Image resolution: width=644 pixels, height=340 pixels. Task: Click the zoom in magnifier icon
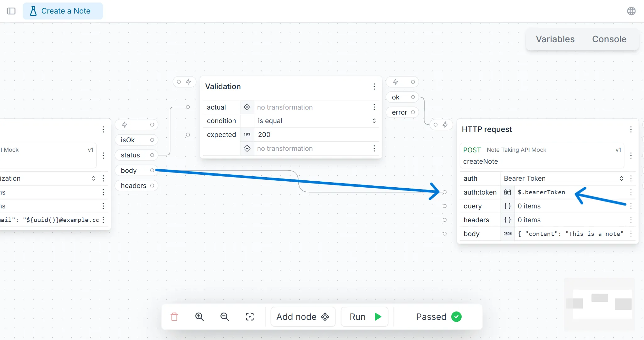199,317
